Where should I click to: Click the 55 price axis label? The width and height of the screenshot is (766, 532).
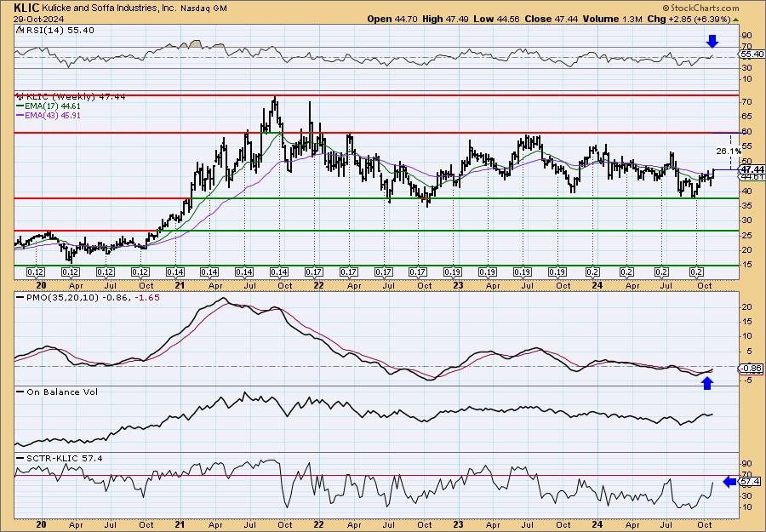click(747, 146)
